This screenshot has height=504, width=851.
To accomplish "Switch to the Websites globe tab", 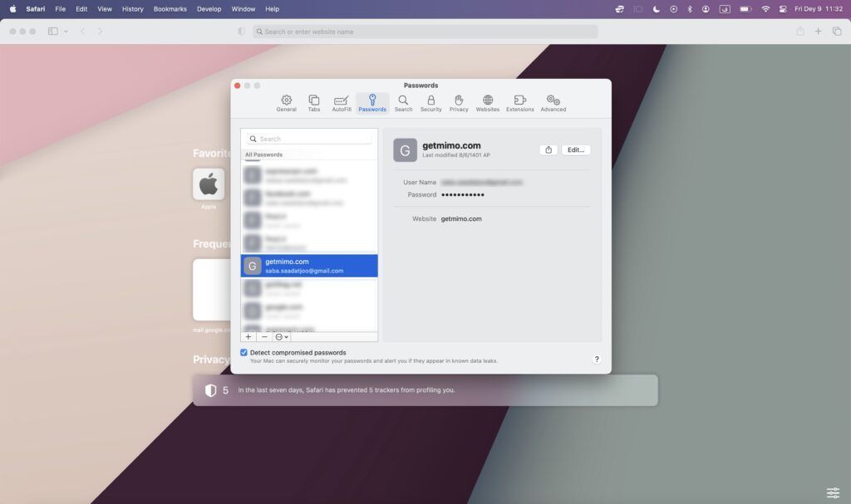I will coord(487,103).
